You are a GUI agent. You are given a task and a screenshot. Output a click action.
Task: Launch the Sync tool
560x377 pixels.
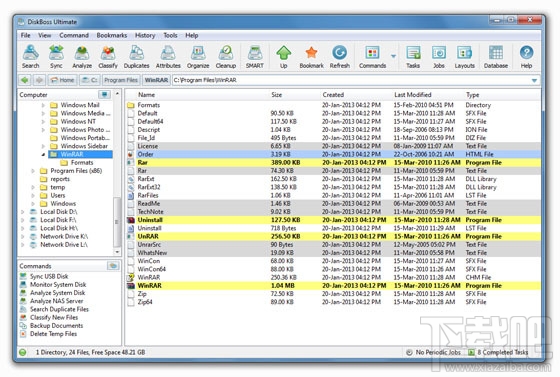[56, 57]
